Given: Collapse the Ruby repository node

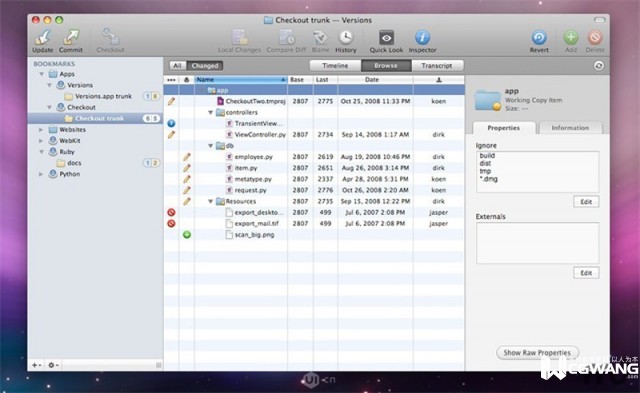Looking at the screenshot, I should click(42, 152).
